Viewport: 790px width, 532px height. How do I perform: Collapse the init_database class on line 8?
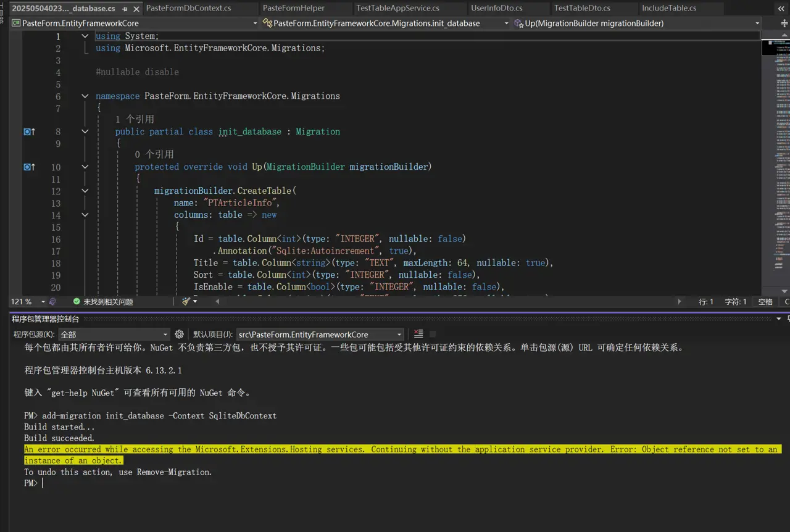coord(85,131)
